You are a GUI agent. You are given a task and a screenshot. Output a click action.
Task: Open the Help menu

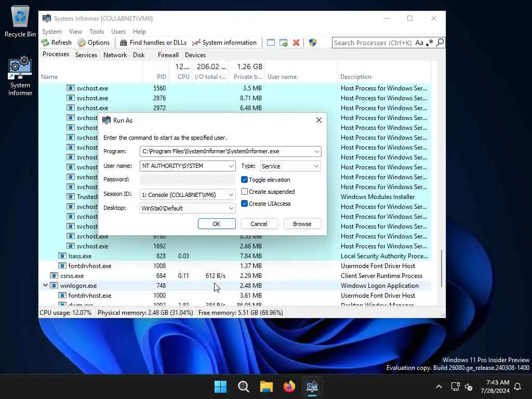click(x=139, y=32)
